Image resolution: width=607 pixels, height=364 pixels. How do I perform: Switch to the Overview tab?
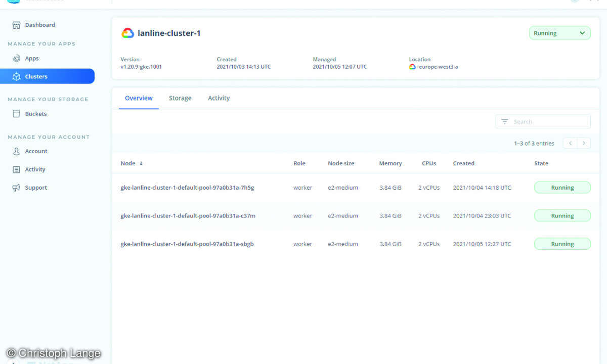pos(139,98)
